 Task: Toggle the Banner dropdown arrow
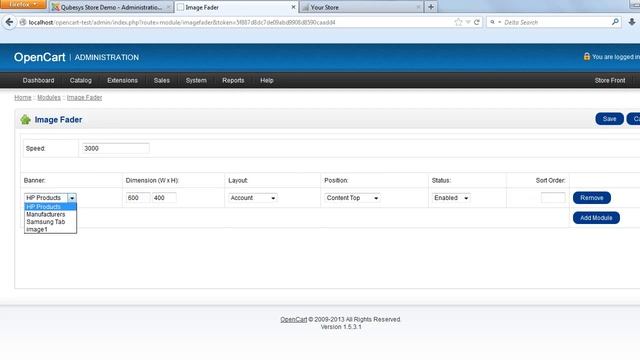72,198
